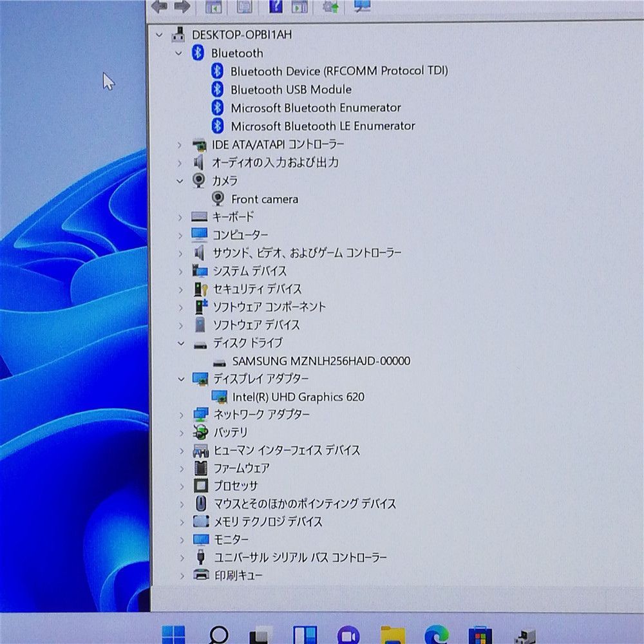644x644 pixels.
Task: Select the CPU icon beside プロセッサ
Action: tap(201, 486)
